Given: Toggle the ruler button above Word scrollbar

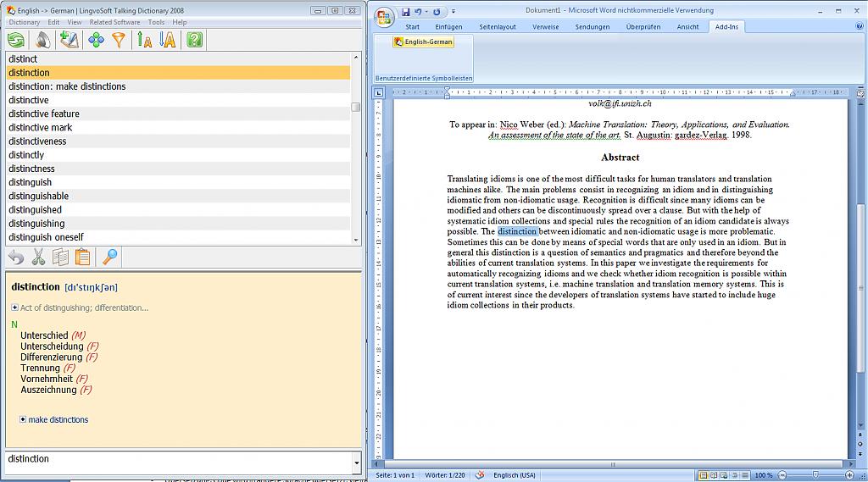Looking at the screenshot, I should [x=860, y=93].
